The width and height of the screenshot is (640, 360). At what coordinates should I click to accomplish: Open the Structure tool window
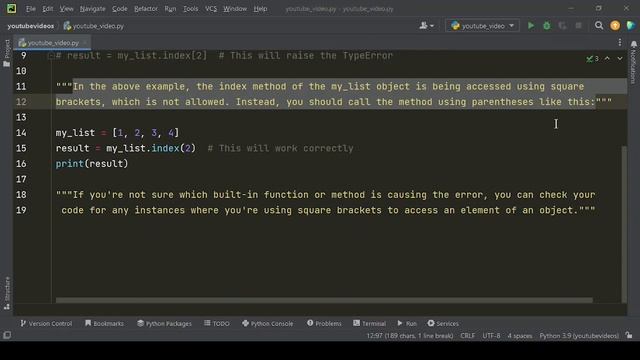click(x=7, y=293)
